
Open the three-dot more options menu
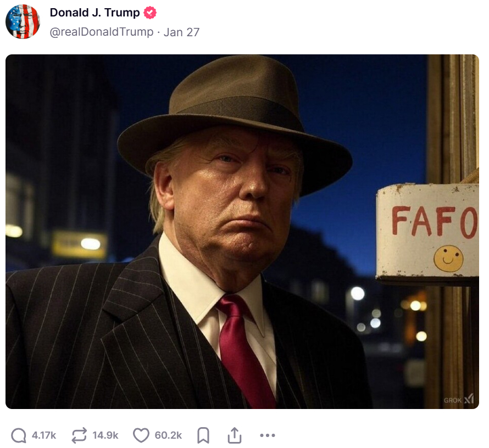click(268, 435)
